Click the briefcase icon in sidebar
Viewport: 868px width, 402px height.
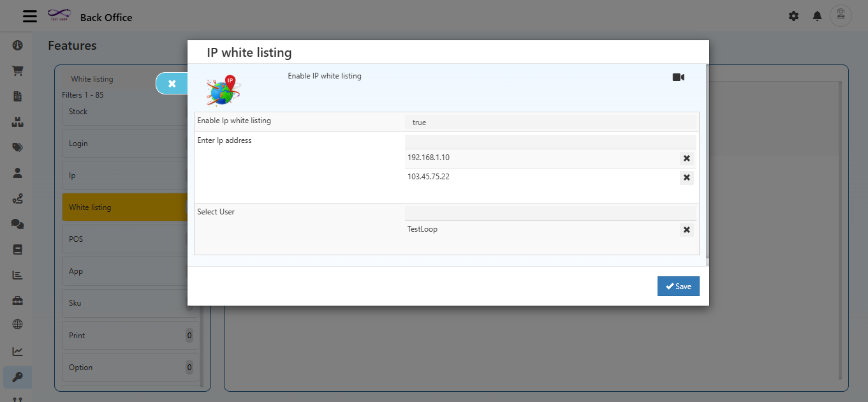(17, 300)
